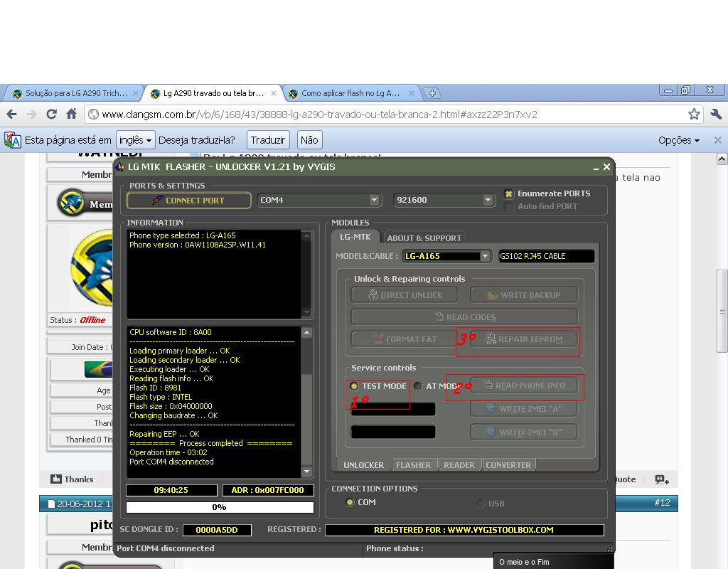Click the DIRECT UNLOCK button
The width and height of the screenshot is (728, 569).
tap(405, 295)
